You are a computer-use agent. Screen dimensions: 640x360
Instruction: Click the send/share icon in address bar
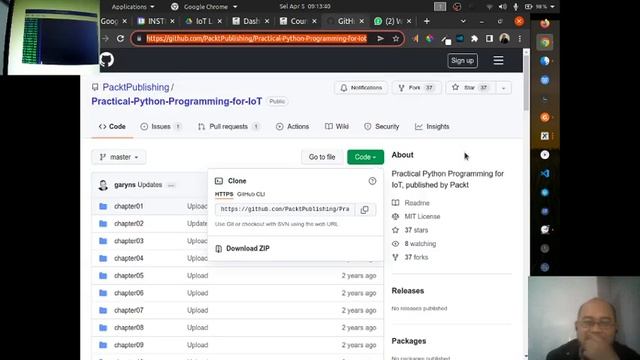[x=380, y=38]
